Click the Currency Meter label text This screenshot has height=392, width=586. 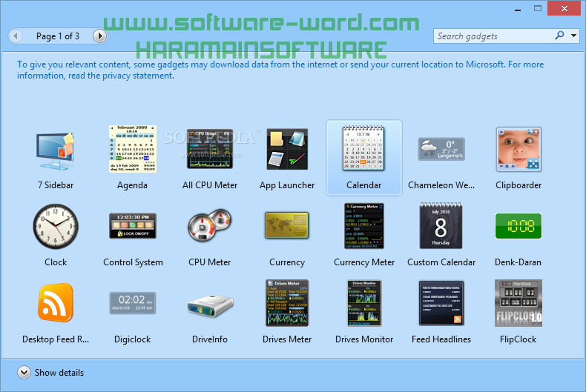click(364, 262)
